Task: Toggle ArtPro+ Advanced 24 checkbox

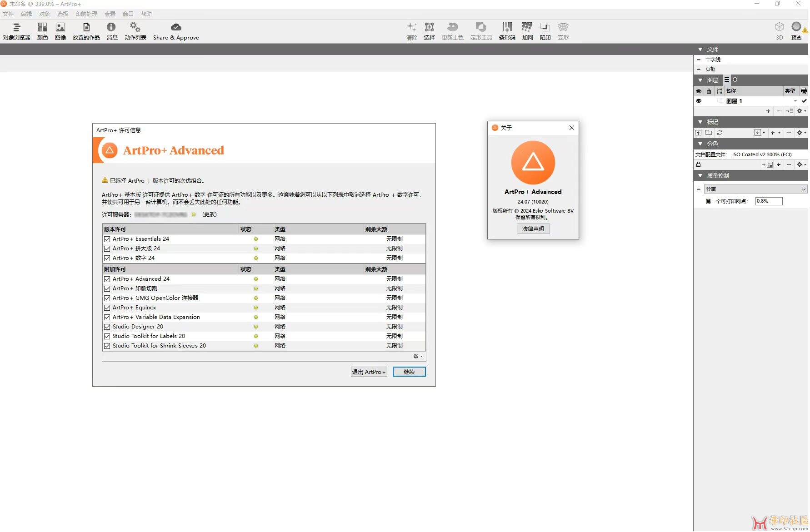Action: pyautogui.click(x=107, y=279)
